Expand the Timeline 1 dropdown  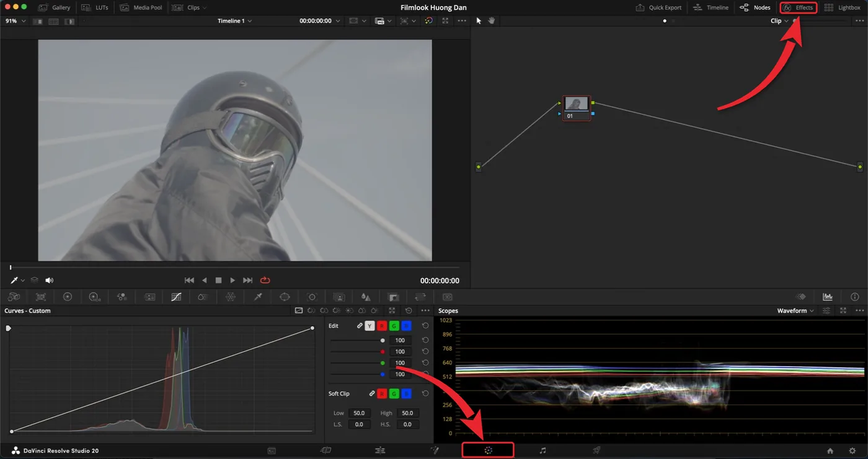[235, 21]
